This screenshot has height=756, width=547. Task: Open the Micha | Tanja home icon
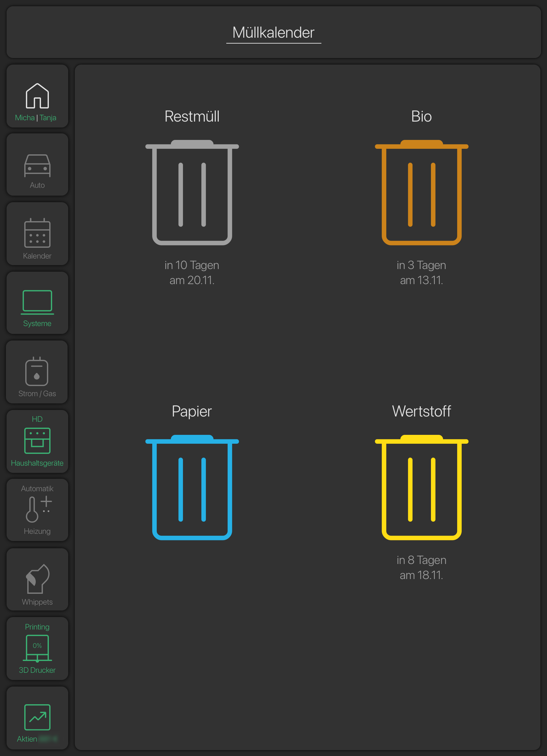pos(37,96)
